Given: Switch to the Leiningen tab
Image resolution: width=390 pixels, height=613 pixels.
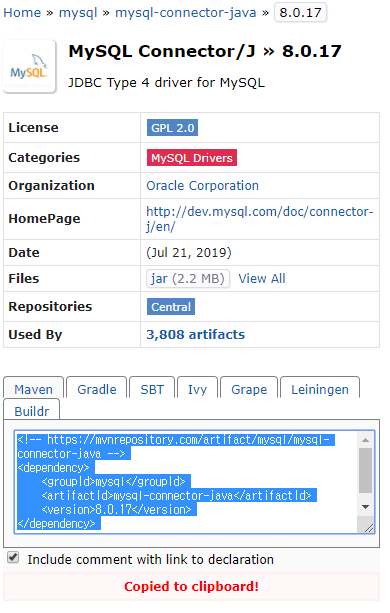Looking at the screenshot, I should click(x=320, y=388).
